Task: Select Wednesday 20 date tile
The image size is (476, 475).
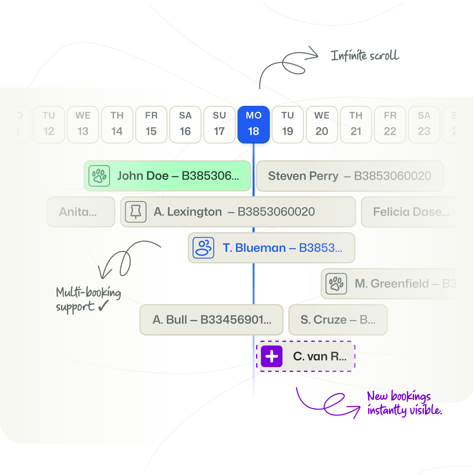Action: (322, 124)
